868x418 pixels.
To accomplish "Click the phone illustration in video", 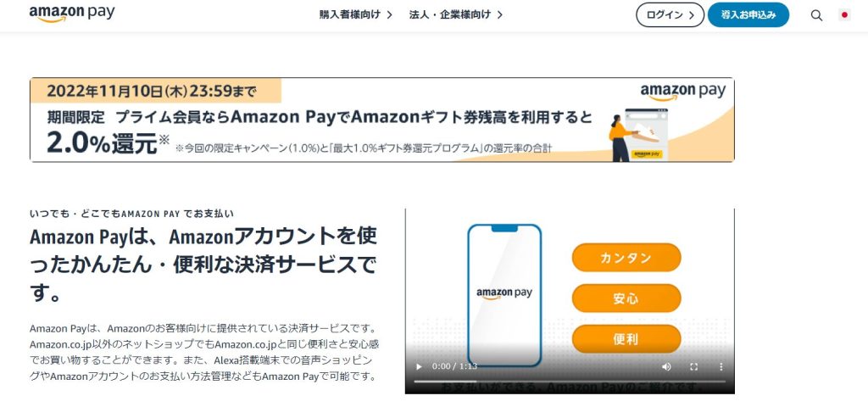I will pos(504,295).
